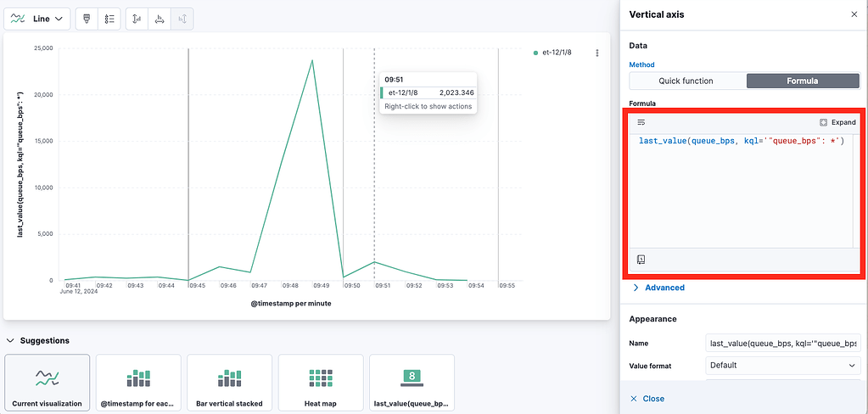Click the Close link in panel footer

coord(647,399)
